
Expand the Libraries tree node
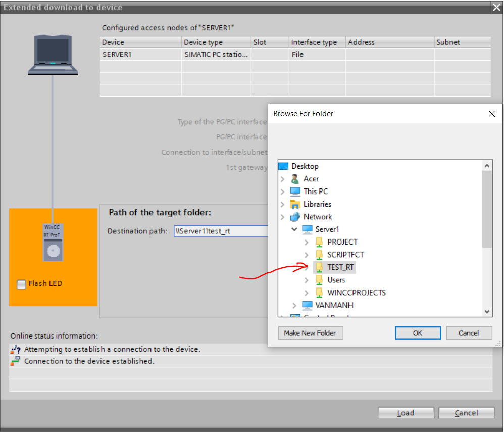(282, 204)
